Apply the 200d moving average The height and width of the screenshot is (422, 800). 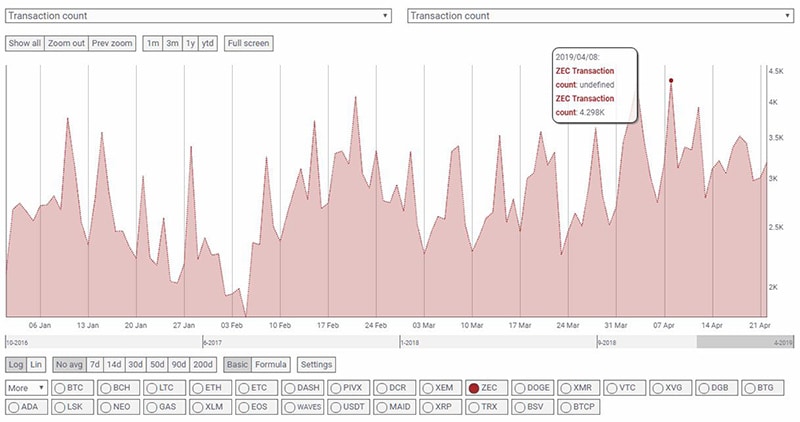click(x=203, y=364)
